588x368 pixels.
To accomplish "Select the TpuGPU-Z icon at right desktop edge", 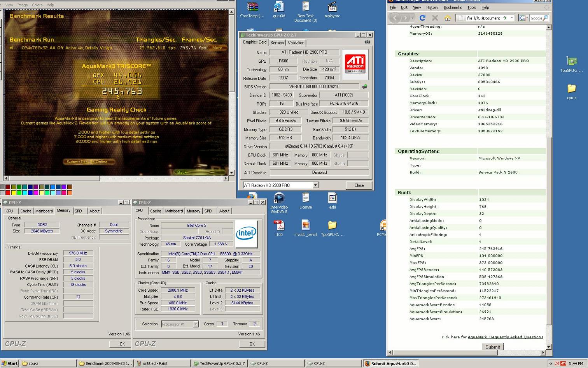I will 572,65.
